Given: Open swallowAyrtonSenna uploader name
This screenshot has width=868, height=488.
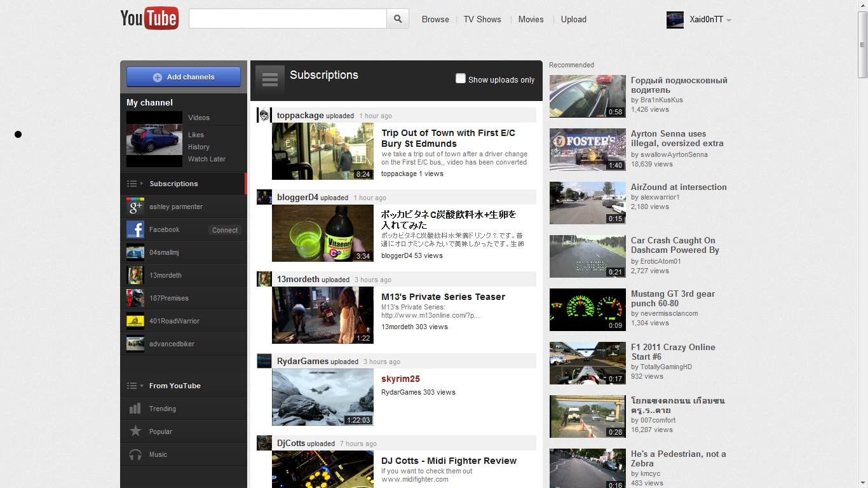Looking at the screenshot, I should coord(673,154).
